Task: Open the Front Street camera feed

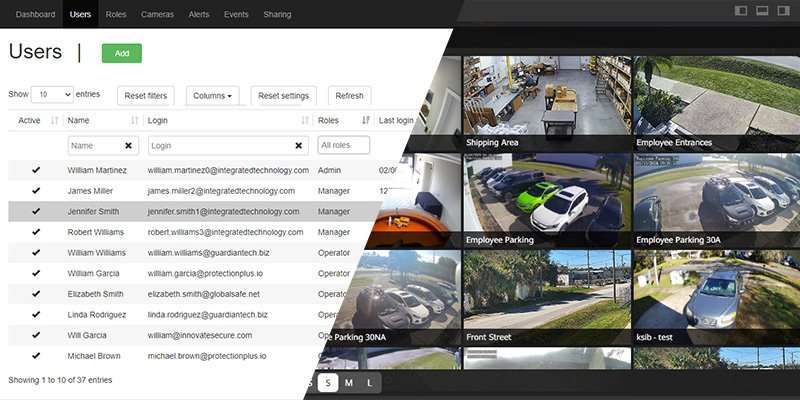Action: pos(547,297)
